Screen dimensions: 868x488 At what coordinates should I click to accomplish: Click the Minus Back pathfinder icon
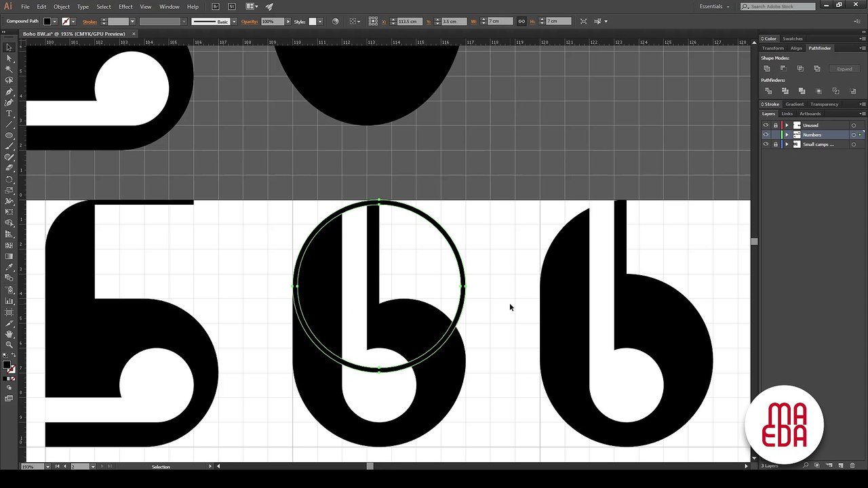click(x=852, y=91)
